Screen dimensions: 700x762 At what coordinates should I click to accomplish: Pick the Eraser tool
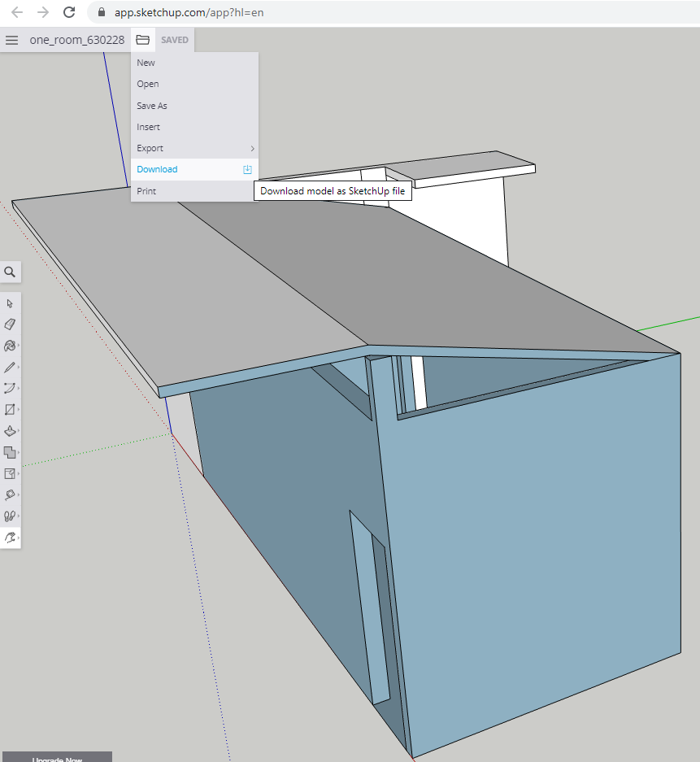pos(10,324)
